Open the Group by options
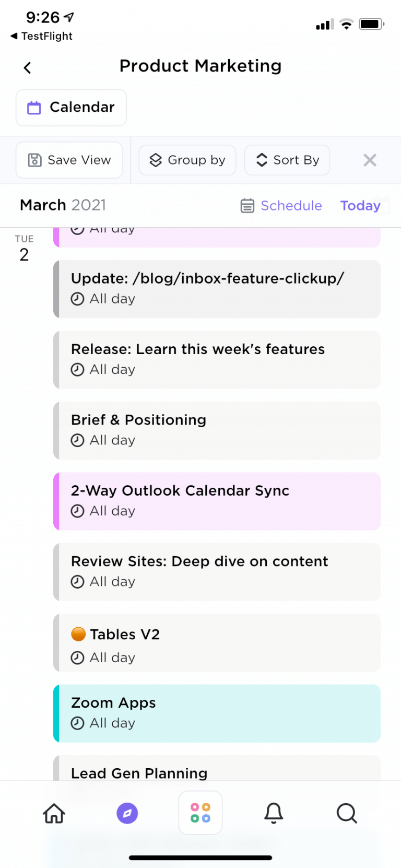This screenshot has width=401, height=868. [x=187, y=160]
